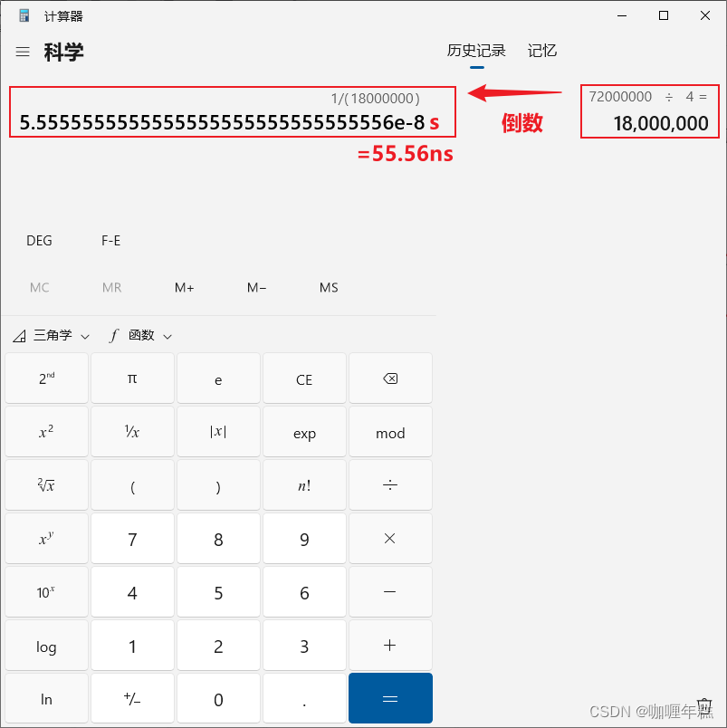Click the x squared key
This screenshot has height=728, width=727.
(46, 432)
